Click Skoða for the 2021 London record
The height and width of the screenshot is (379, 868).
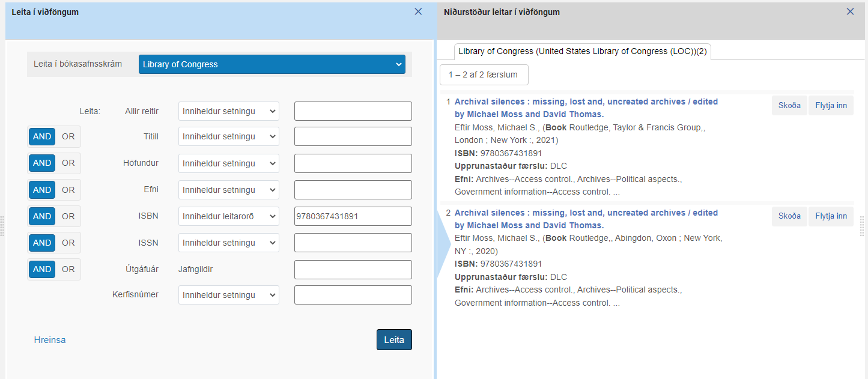(789, 105)
